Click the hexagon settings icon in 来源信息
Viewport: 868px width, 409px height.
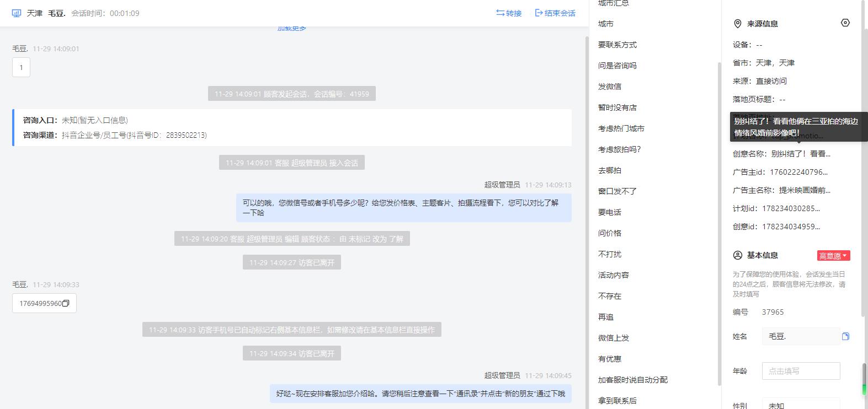[x=845, y=23]
